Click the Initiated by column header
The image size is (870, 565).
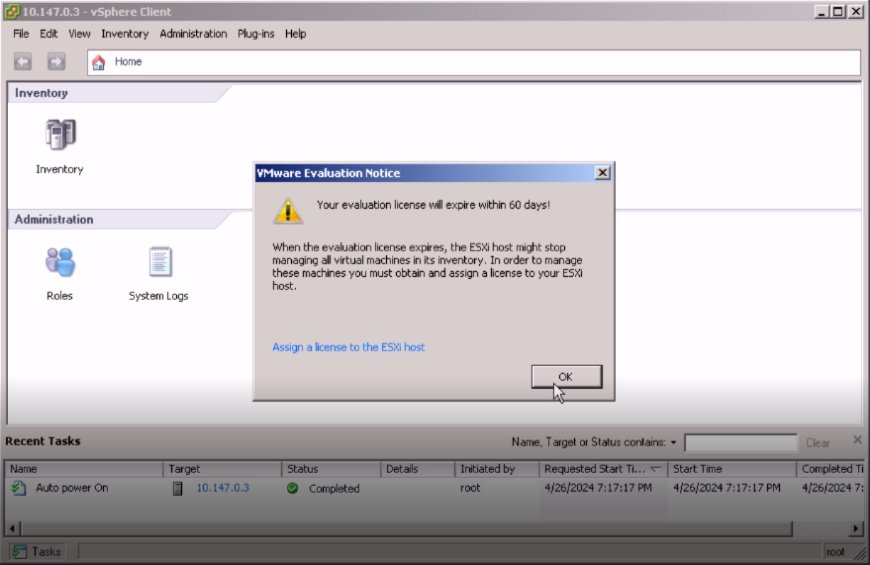click(x=497, y=469)
